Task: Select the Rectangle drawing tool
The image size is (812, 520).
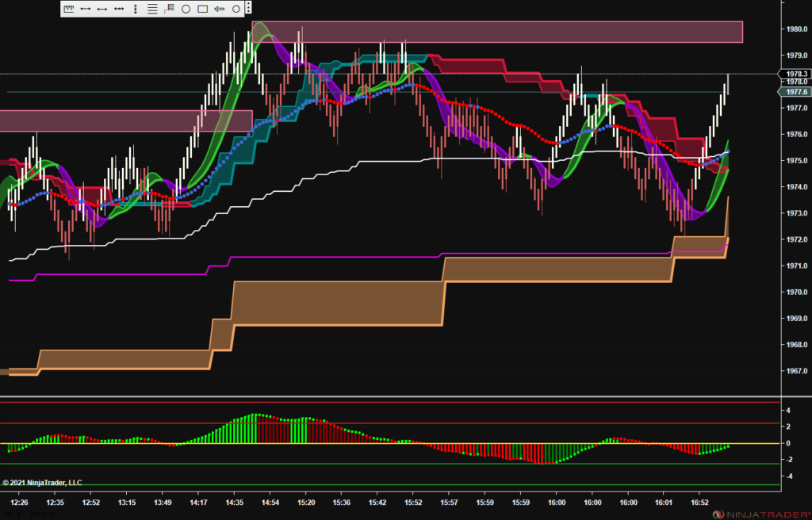Action: (x=202, y=9)
